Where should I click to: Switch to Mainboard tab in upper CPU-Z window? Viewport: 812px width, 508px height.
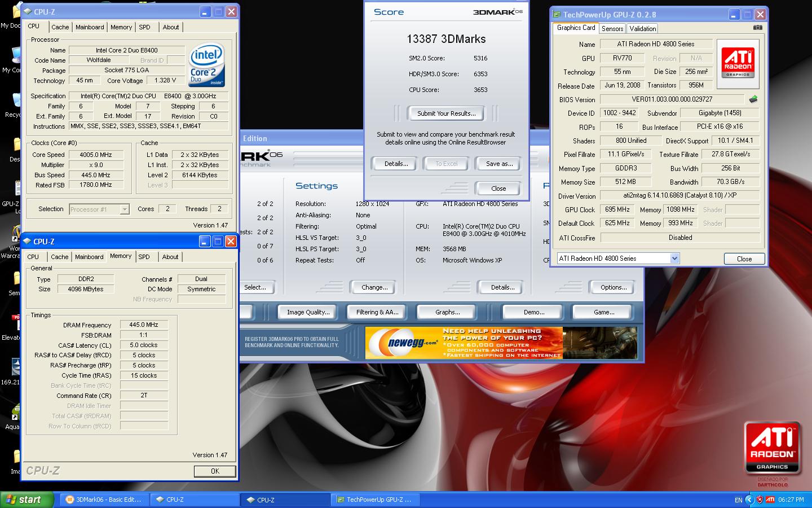90,27
